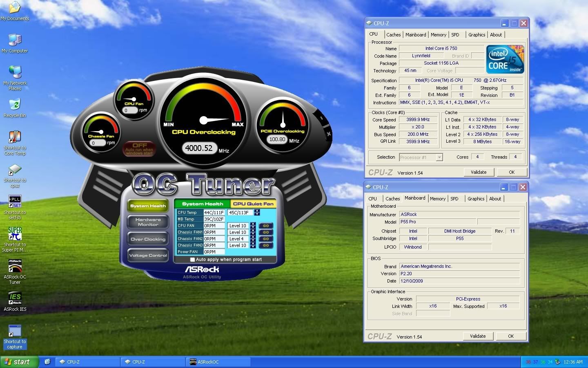
Task: Switch to the CPU Quiet Fan tab
Action: point(253,204)
